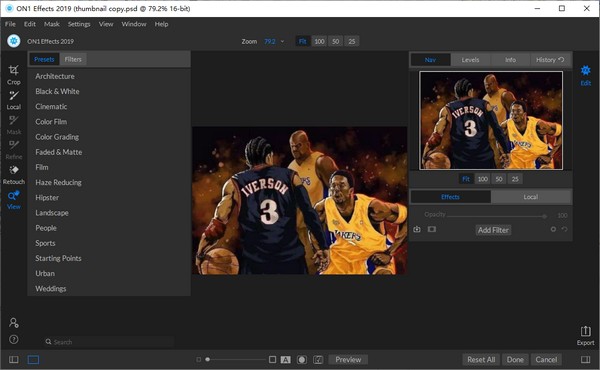Screen dimensions: 600x370
Task: Adjust the Opacity slider handle
Action: pyautogui.click(x=544, y=216)
